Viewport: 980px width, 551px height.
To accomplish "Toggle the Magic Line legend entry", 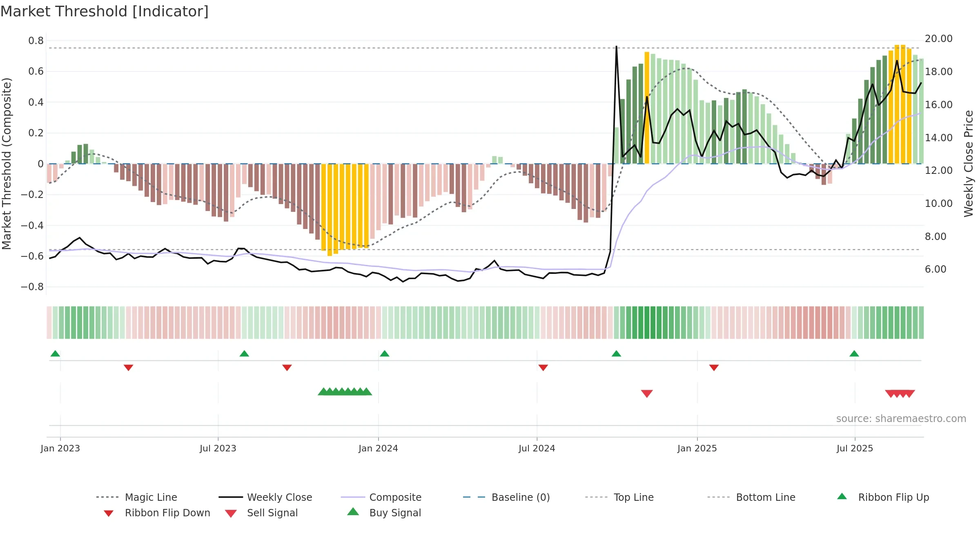I will click(137, 497).
